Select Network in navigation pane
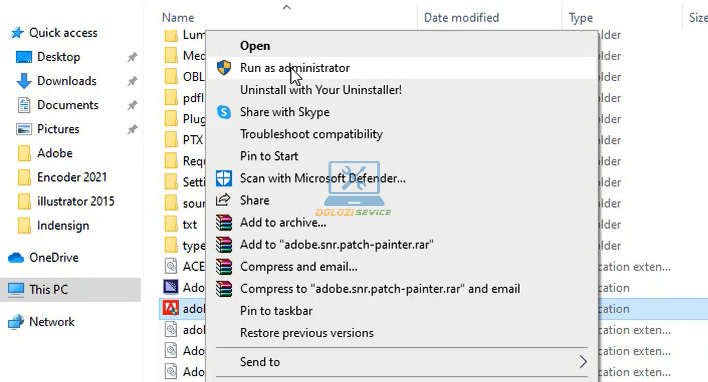This screenshot has width=708, height=382. [52, 322]
